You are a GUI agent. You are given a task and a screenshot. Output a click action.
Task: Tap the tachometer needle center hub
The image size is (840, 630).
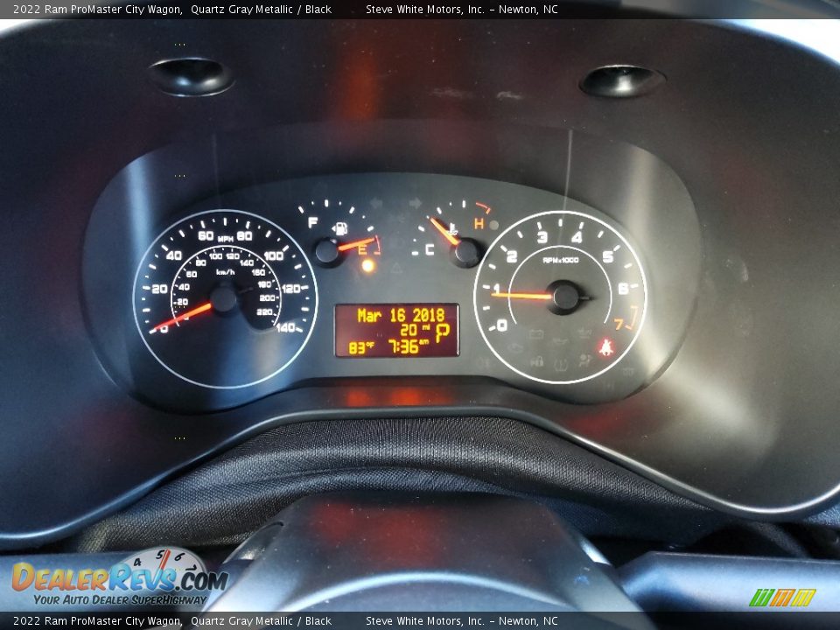pos(564,297)
